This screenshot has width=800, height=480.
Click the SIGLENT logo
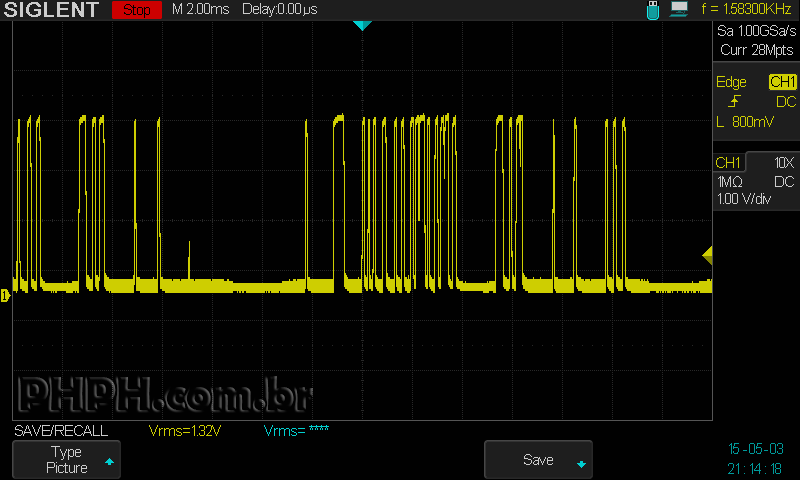51,10
